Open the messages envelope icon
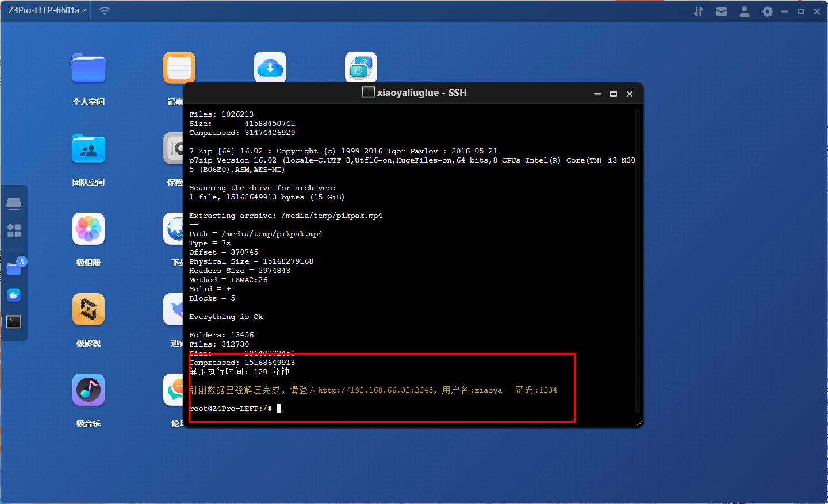This screenshot has height=504, width=828. (x=722, y=11)
